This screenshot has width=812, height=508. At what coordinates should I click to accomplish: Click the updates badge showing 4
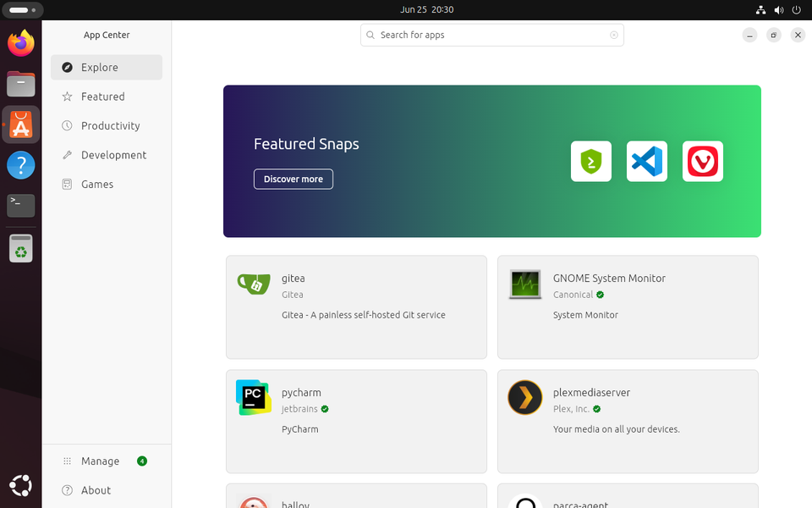(x=142, y=461)
